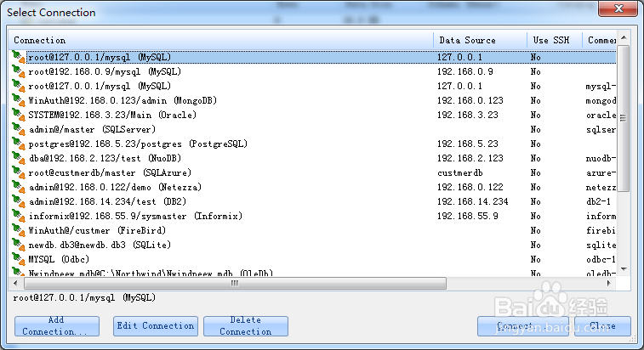The height and width of the screenshot is (350, 644).
Task: Click connection icon beside MYSQL (Odbc)
Action: [19, 259]
